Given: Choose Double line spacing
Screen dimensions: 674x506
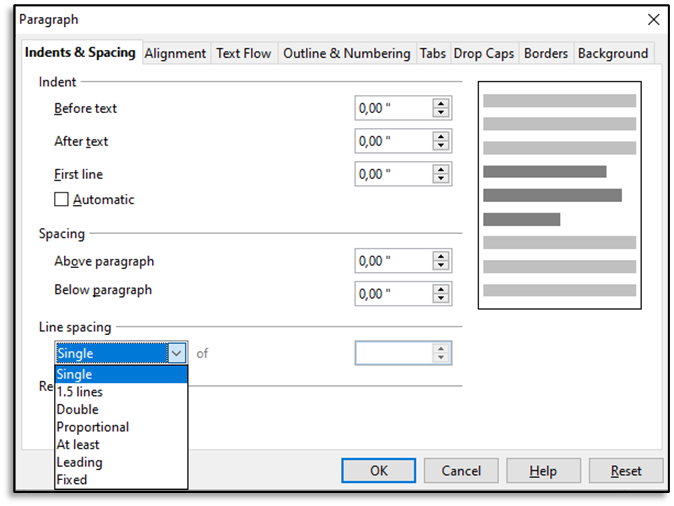Looking at the screenshot, I should pyautogui.click(x=78, y=409).
